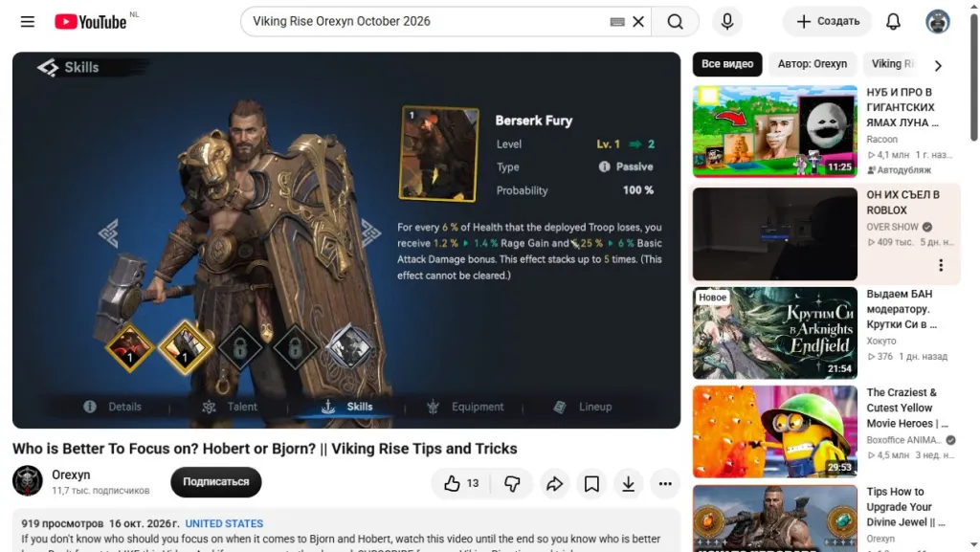Image resolution: width=980 pixels, height=552 pixels.
Task: Open the on-screen keyboard icon in search
Action: click(617, 22)
